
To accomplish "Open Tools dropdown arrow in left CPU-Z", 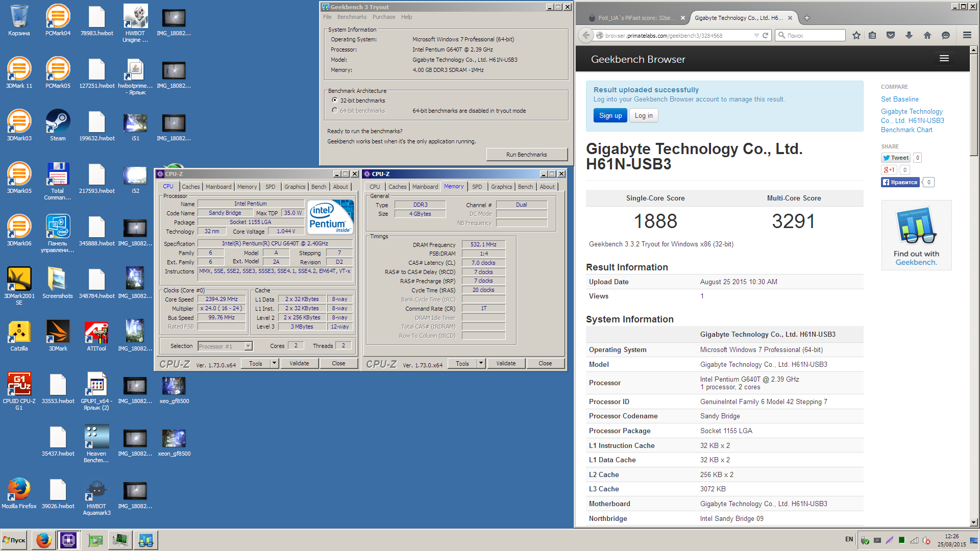I will click(274, 363).
